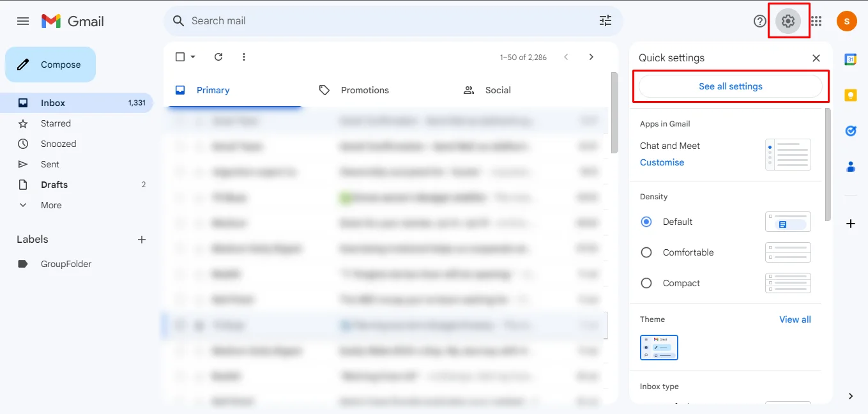Toggle the select all checkbox
Viewport: 868px width, 414px height.
pyautogui.click(x=180, y=57)
